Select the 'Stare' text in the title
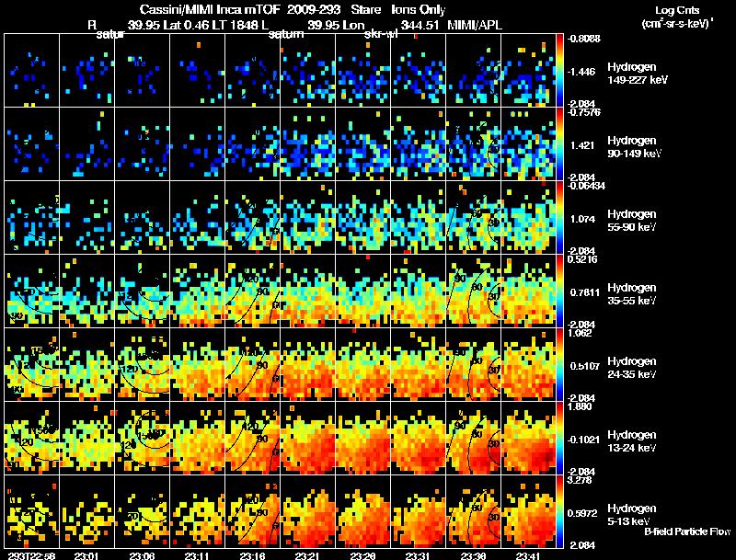Image resolution: width=736 pixels, height=560 pixels. 366,10
